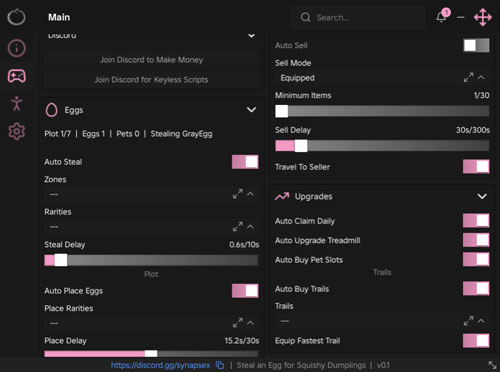Disable Auto Upgrade Treadmill
500x372 pixels.
tap(476, 240)
